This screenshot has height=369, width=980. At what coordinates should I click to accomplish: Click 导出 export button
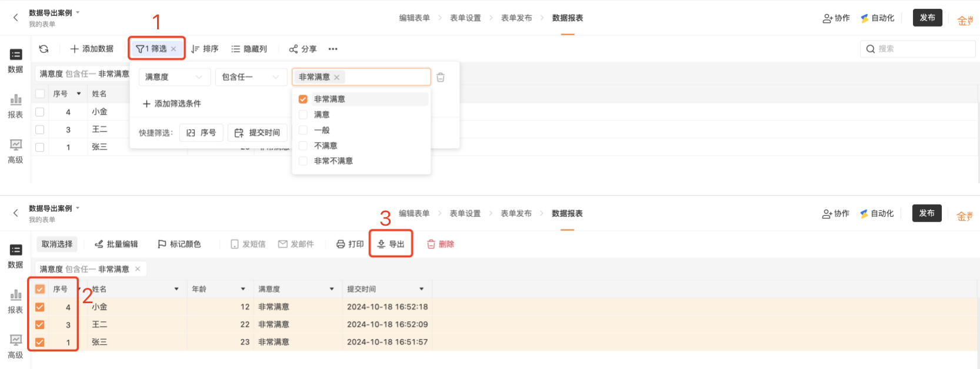click(x=391, y=244)
